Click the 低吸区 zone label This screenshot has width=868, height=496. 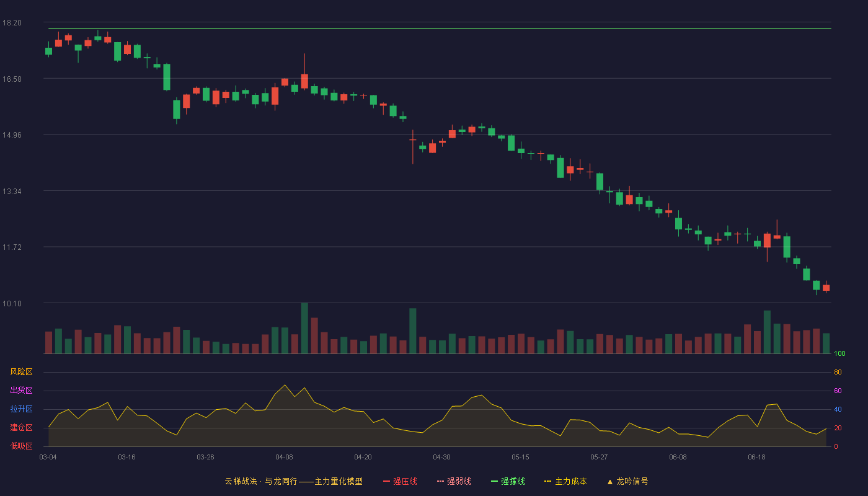point(21,446)
